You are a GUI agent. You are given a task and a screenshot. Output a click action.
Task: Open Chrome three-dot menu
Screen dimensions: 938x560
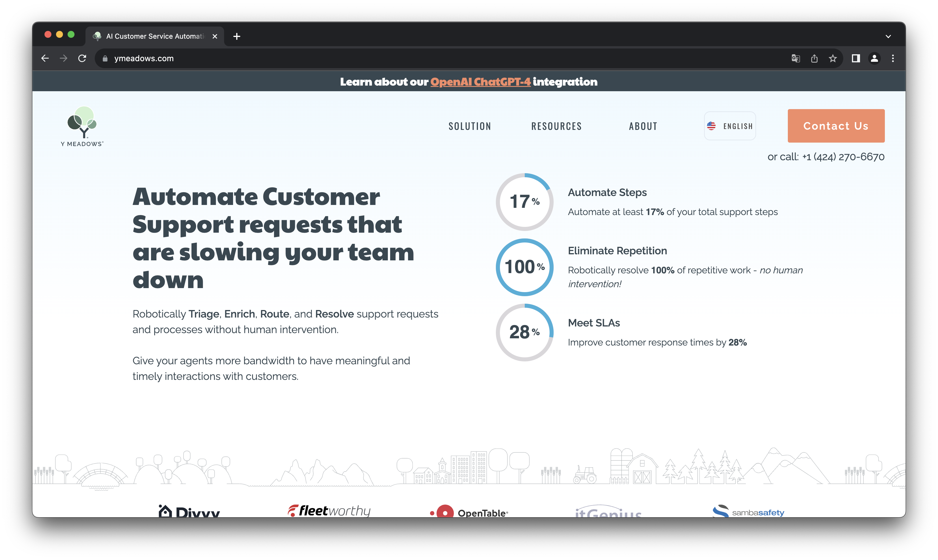(893, 59)
